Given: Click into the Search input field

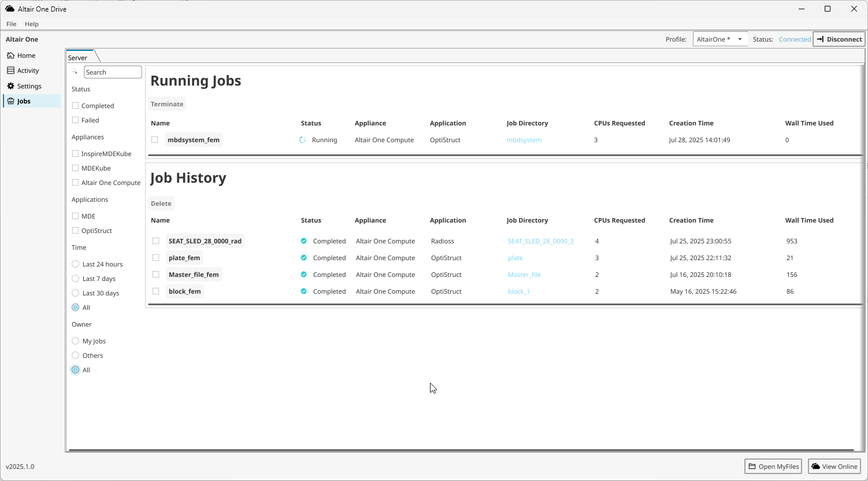Looking at the screenshot, I should pos(113,72).
